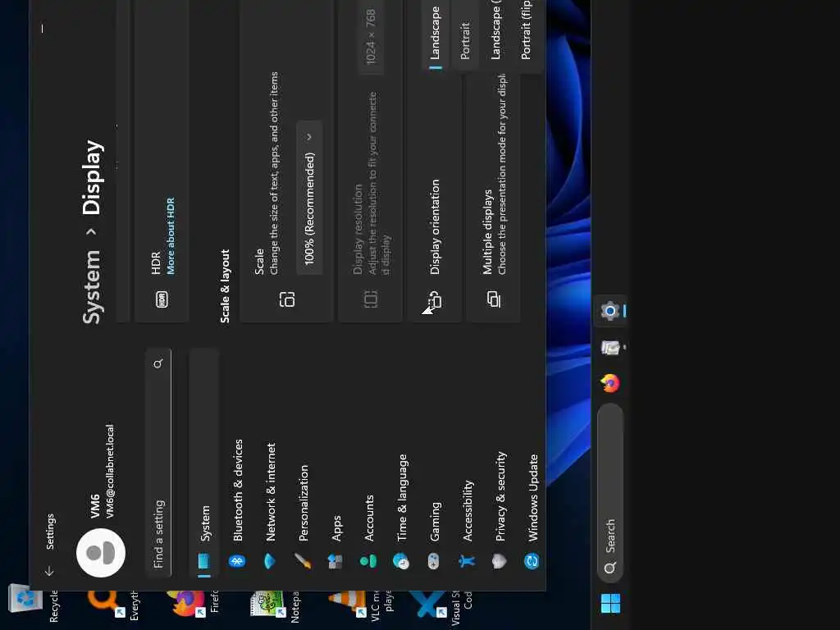Click the VM6 user profile avatar
Screen dimensions: 840x630
coord(101,553)
